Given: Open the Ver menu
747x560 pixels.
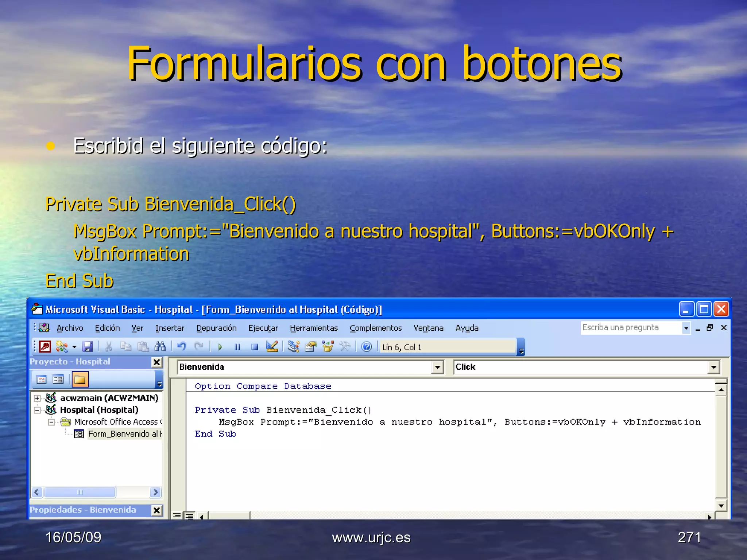Looking at the screenshot, I should 138,328.
